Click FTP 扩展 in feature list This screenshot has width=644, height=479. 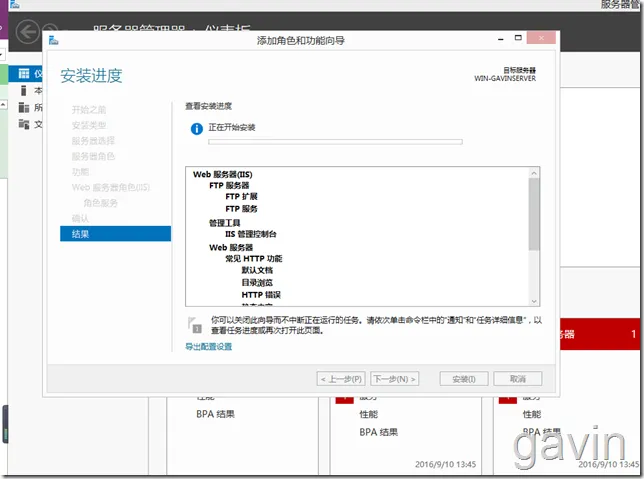pyautogui.click(x=242, y=196)
